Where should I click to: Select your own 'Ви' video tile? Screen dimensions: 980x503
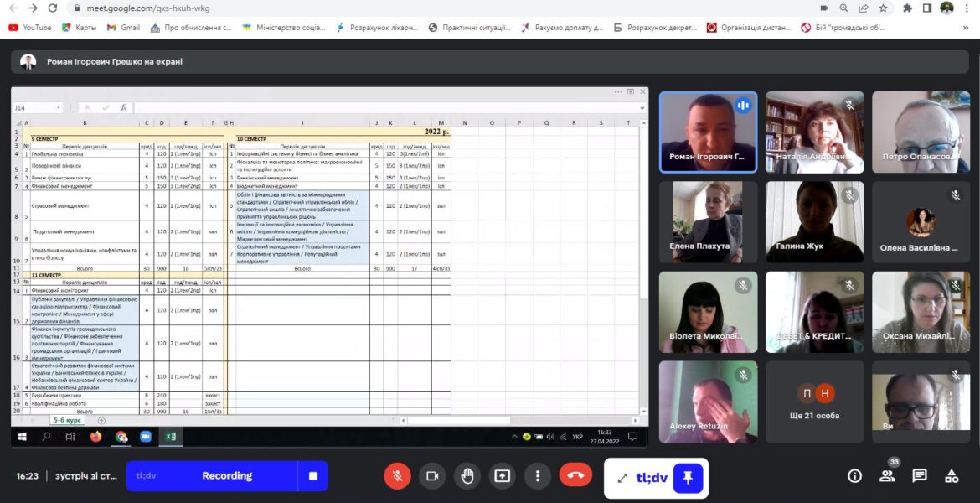[921, 402]
